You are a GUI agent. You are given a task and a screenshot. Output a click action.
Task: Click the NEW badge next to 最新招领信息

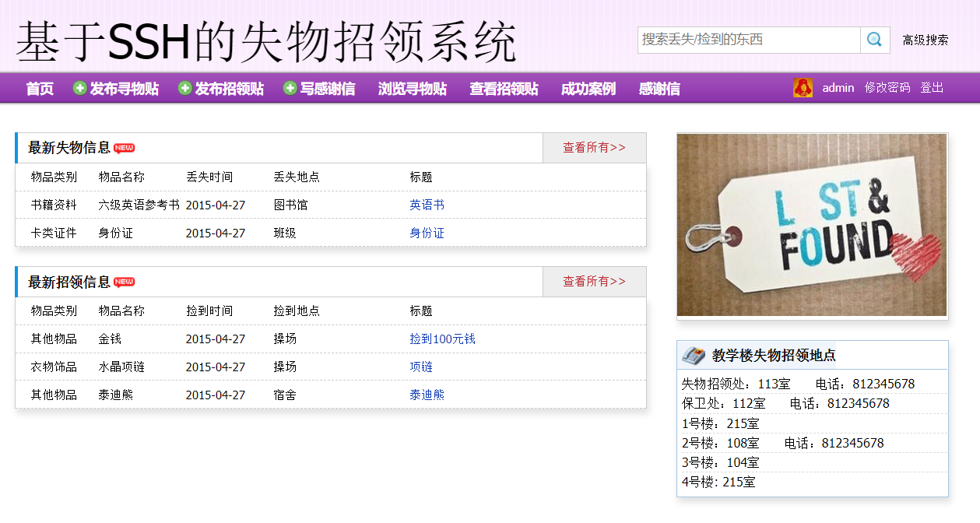coord(125,281)
